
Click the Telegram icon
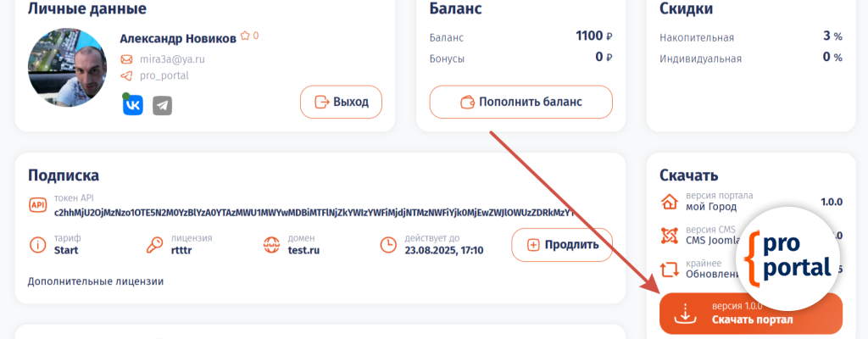pyautogui.click(x=163, y=105)
